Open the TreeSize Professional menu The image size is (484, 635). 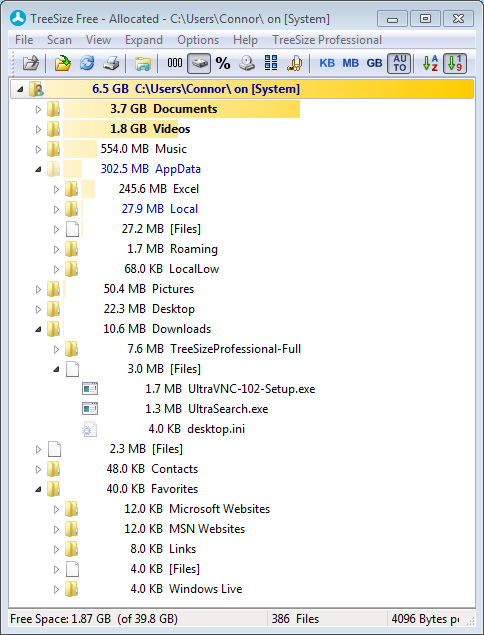tap(327, 40)
